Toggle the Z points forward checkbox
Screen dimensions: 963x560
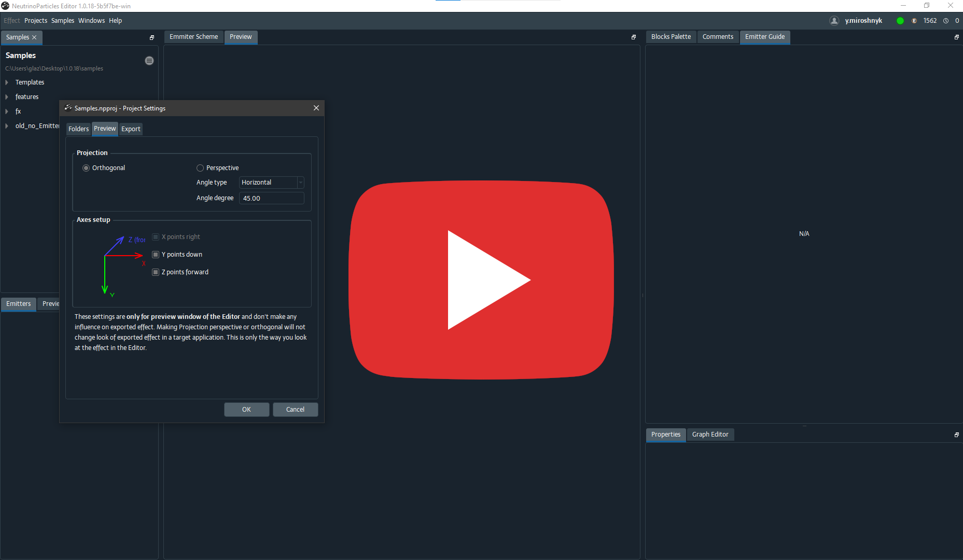[156, 272]
